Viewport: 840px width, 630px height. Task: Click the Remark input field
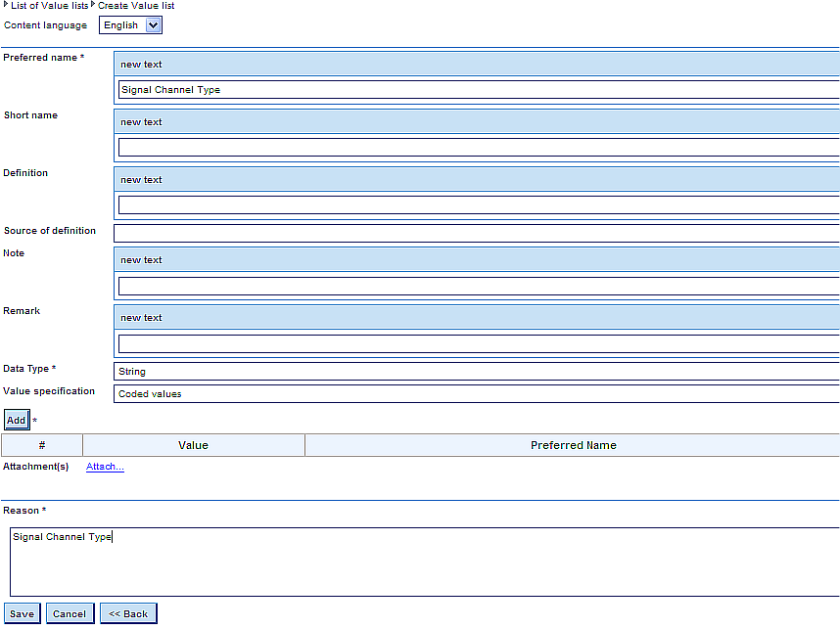pos(478,343)
